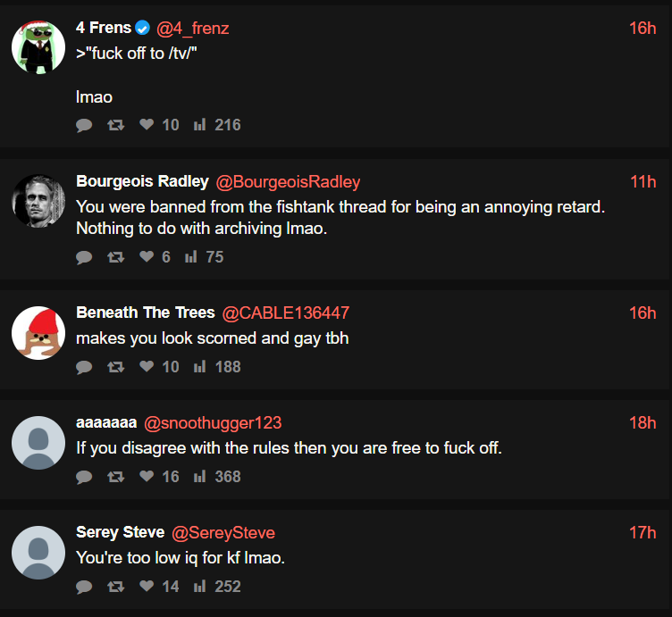The image size is (672, 617).
Task: Click the Serey Steve display name
Action: [121, 532]
